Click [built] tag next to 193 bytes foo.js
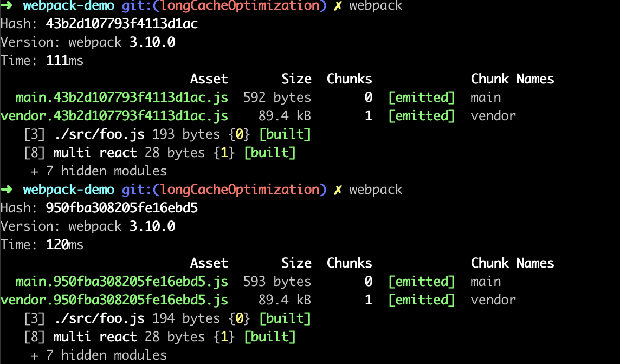Screen dimensions: 620x364 tap(285, 134)
